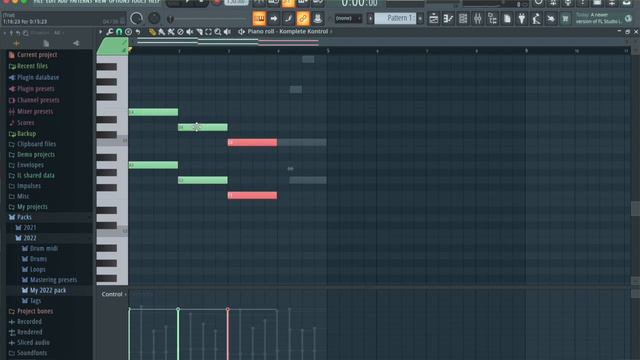Open the Piano roll - Komplete Kontrol channel selector
The height and width of the screenshot is (360, 640).
[x=290, y=31]
